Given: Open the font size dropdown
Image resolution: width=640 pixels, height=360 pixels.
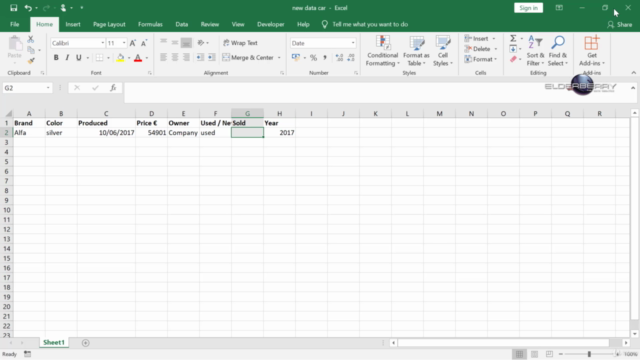Looking at the screenshot, I should 124,43.
